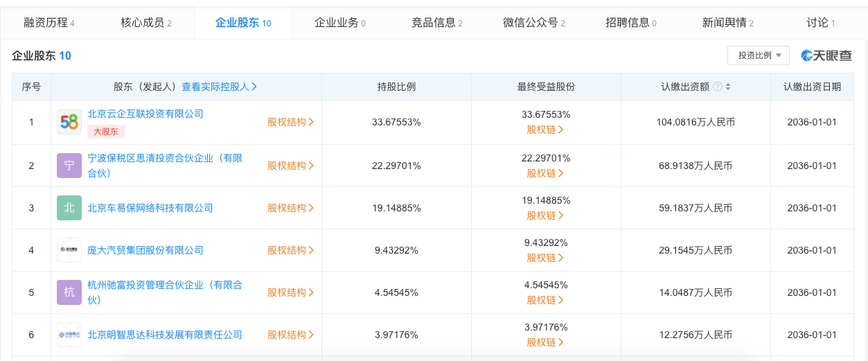Click the green 北 avatar icon
This screenshot has height=361, width=868.
tap(69, 208)
